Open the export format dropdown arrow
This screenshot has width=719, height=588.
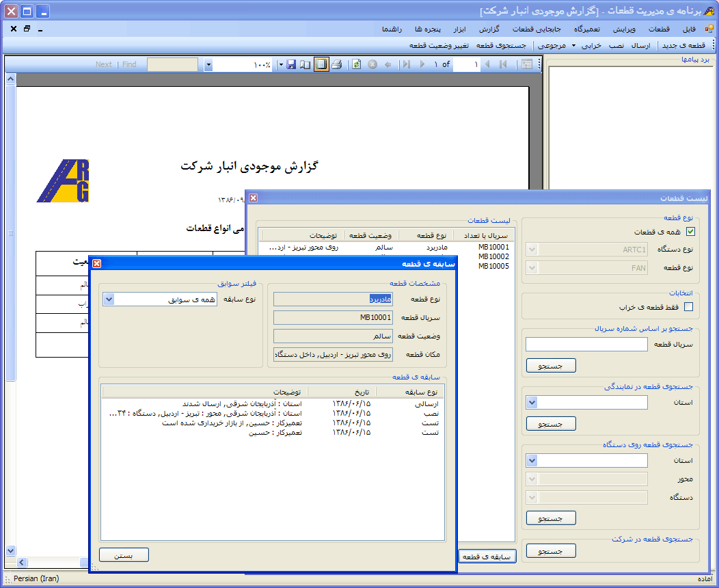click(x=281, y=65)
